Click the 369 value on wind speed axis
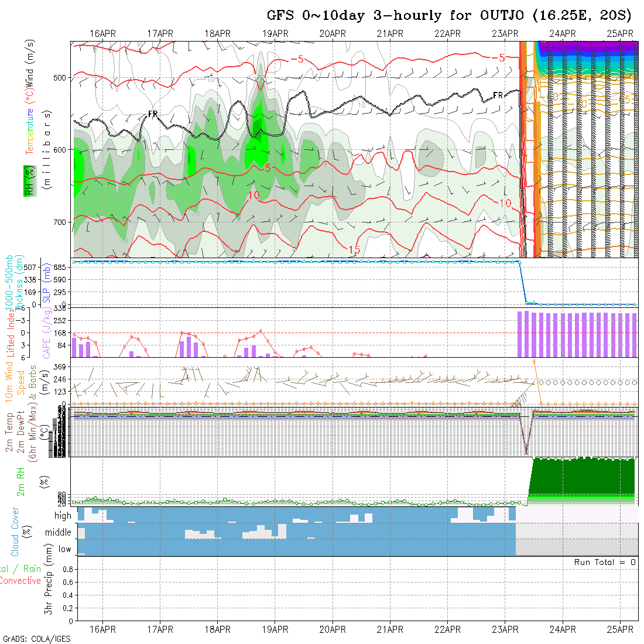644x644 pixels. click(60, 366)
